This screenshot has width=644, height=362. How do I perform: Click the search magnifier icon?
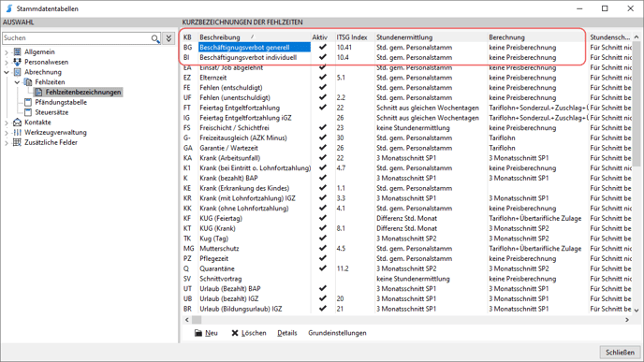[x=154, y=38]
